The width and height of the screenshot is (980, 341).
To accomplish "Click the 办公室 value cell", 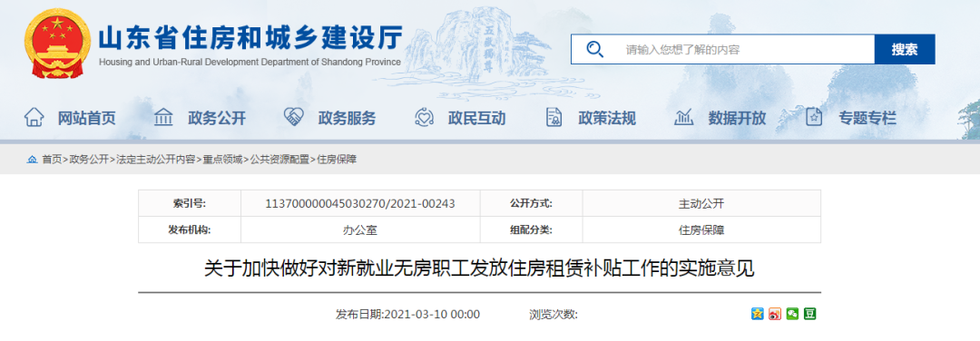I will 360,229.
